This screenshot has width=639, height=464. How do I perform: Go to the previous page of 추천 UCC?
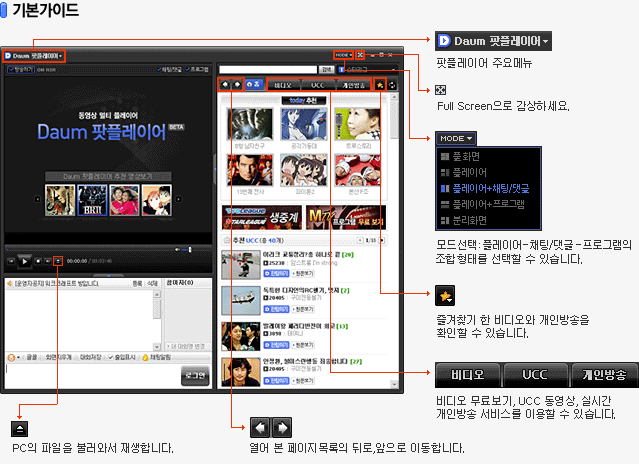coord(360,240)
